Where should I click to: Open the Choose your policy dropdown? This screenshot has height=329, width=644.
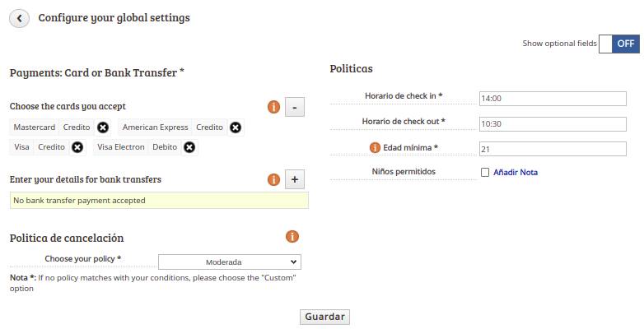[230, 262]
